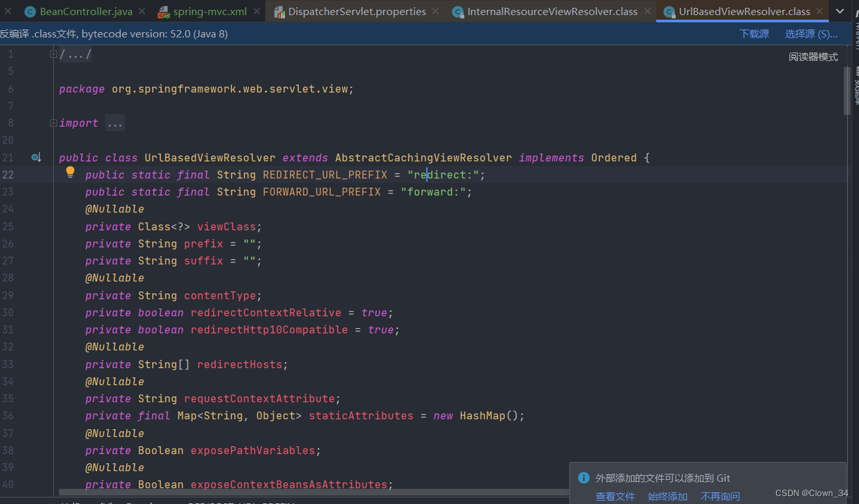The width and height of the screenshot is (859, 504).
Task: Click the staticAttributes field name
Action: coord(361,415)
